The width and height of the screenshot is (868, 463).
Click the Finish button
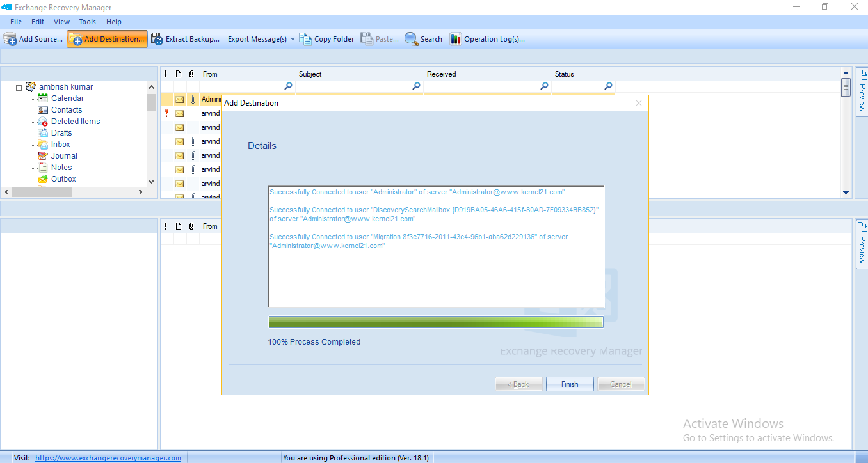tap(570, 384)
